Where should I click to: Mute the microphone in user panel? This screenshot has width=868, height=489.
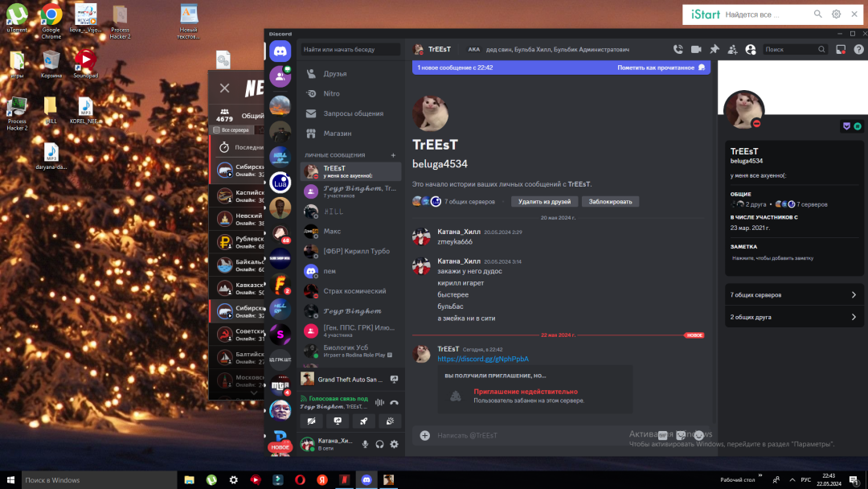(365, 444)
